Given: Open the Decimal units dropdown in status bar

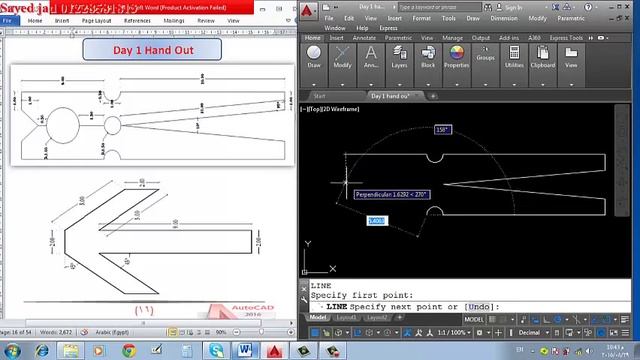Looking at the screenshot, I should coord(534,333).
